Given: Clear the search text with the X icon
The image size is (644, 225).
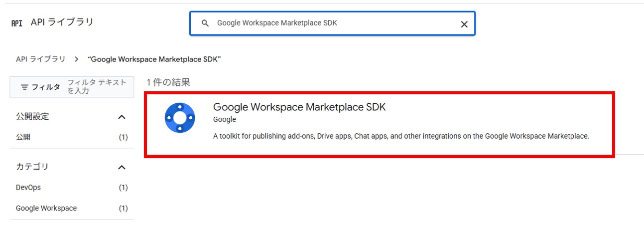Looking at the screenshot, I should coord(464,24).
